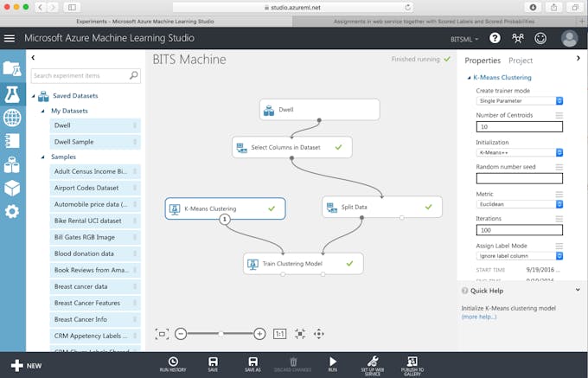The image size is (588, 378).
Task: Click the pan arrows icon
Action: click(319, 334)
